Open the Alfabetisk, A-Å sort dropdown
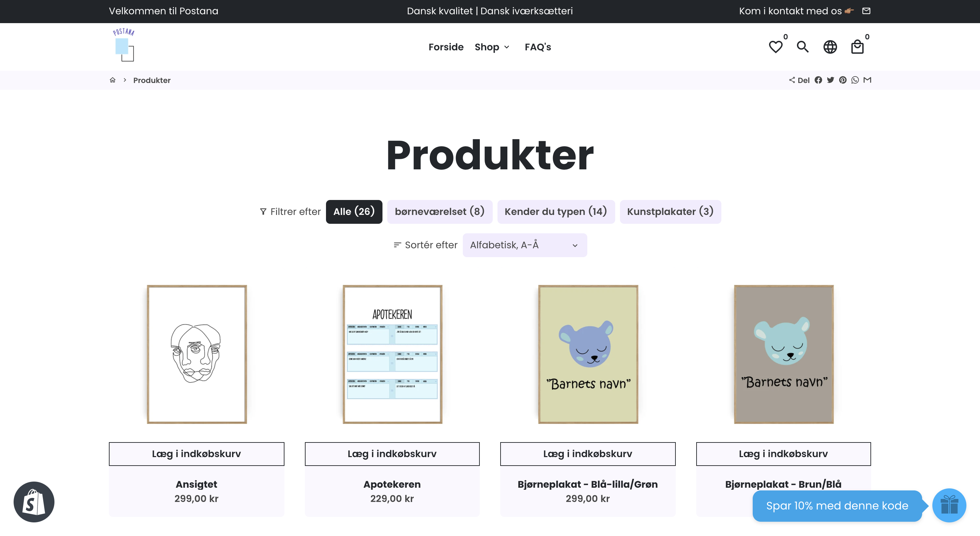The image size is (980, 536). click(x=524, y=245)
